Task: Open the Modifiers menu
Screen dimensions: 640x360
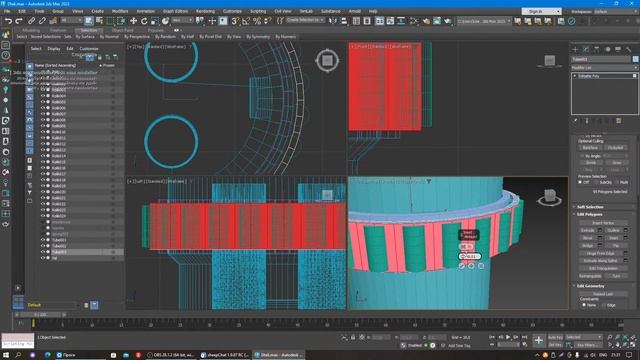Action: click(120, 11)
